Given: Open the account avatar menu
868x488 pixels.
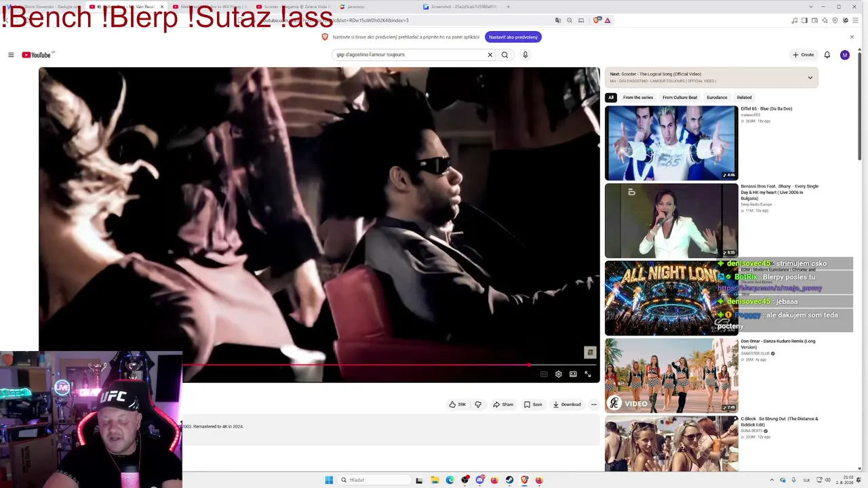Looking at the screenshot, I should pos(845,55).
